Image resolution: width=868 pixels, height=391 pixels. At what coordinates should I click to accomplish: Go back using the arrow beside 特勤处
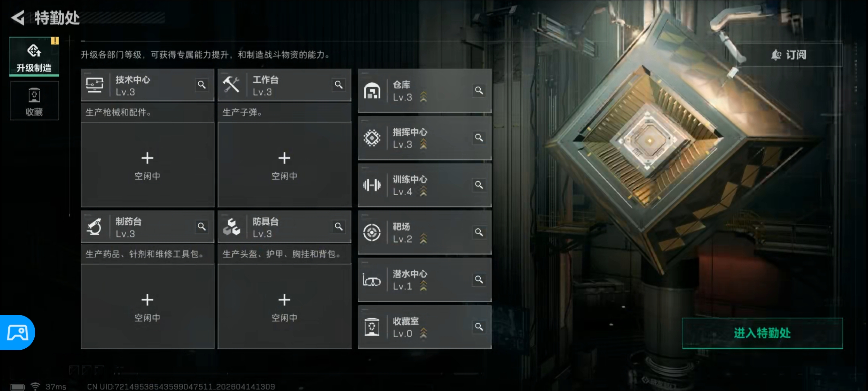(18, 18)
